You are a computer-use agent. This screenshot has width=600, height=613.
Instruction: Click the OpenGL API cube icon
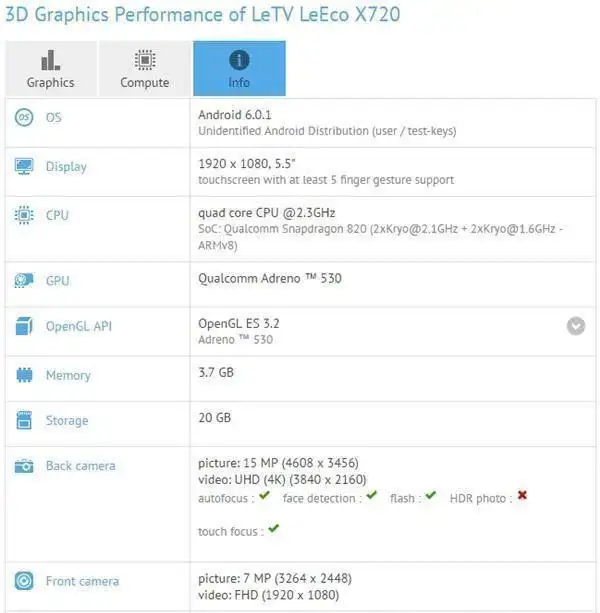pyautogui.click(x=24, y=326)
